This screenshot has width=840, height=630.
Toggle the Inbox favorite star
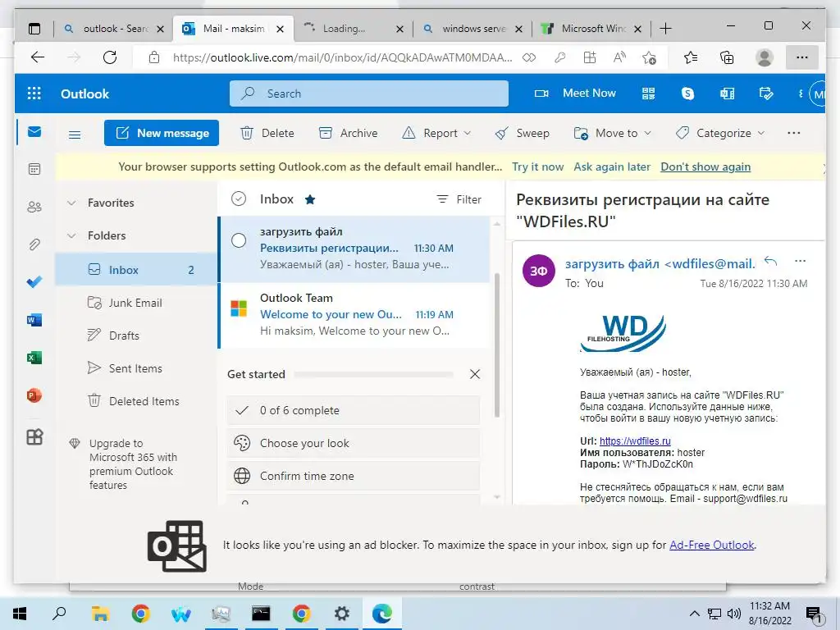309,199
